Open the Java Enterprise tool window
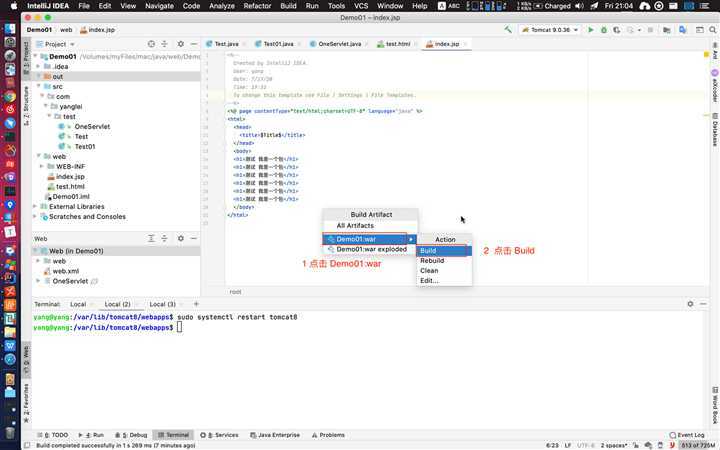This screenshot has width=720, height=450. point(275,435)
